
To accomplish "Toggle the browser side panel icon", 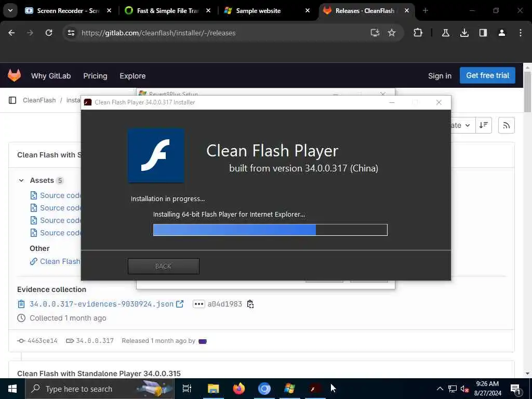I will [483, 33].
